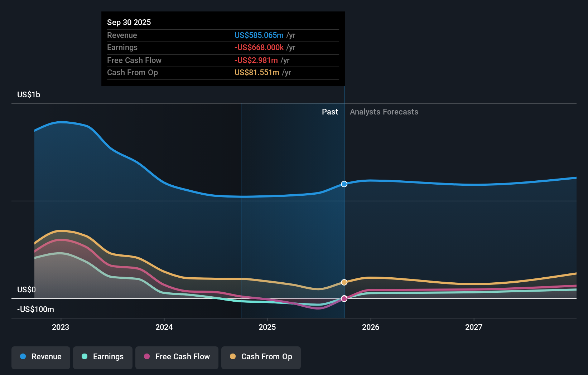Toggle the Revenue series visibility
Viewport: 588px width, 375px height.
tap(40, 357)
